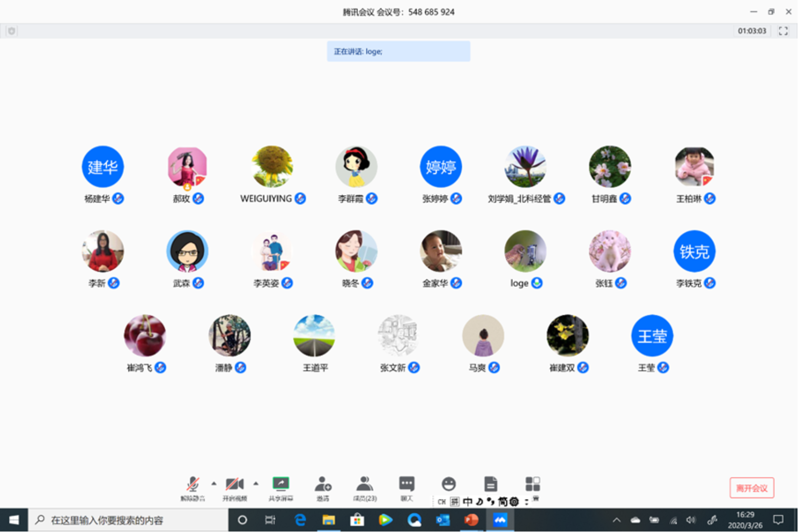Viewport: 798px width, 532px height.
Task: Click the meeting info shield icon
Action: [11, 31]
